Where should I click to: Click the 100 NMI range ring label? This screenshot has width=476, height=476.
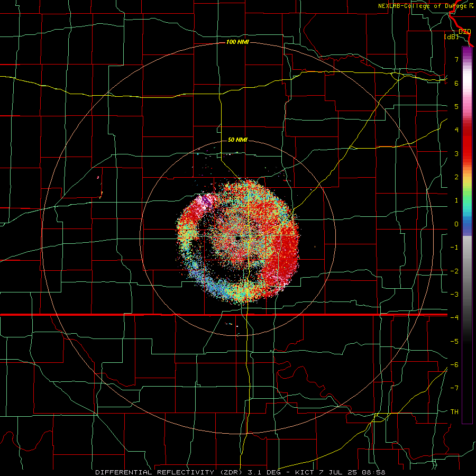(237, 42)
